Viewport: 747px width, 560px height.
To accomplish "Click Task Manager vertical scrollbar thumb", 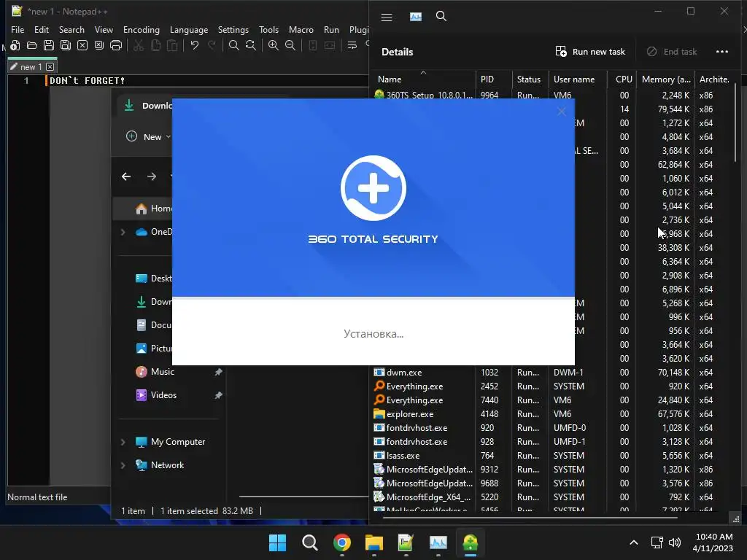I will pyautogui.click(x=735, y=122).
